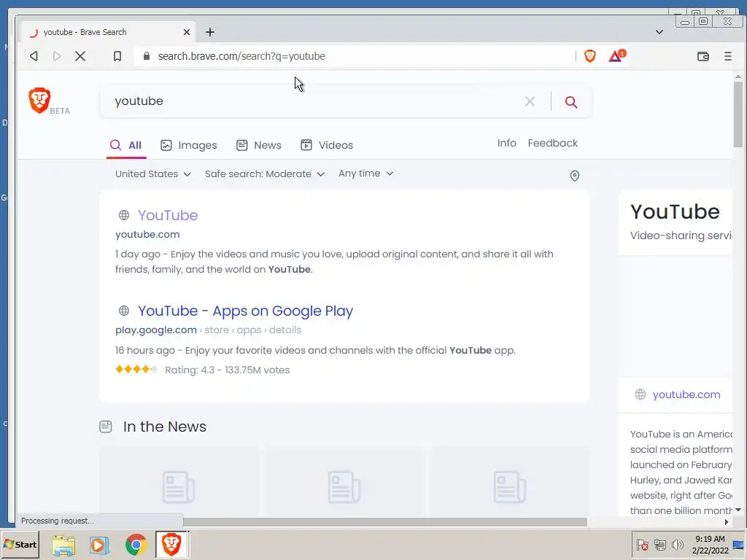Click the Video-sharing service subtitle text
Image resolution: width=747 pixels, height=560 pixels.
[x=681, y=236]
